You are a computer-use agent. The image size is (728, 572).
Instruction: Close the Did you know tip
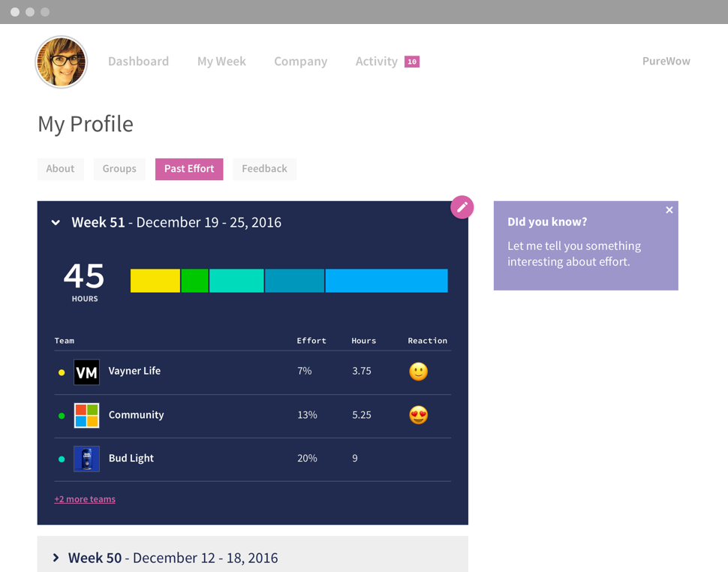[669, 210]
